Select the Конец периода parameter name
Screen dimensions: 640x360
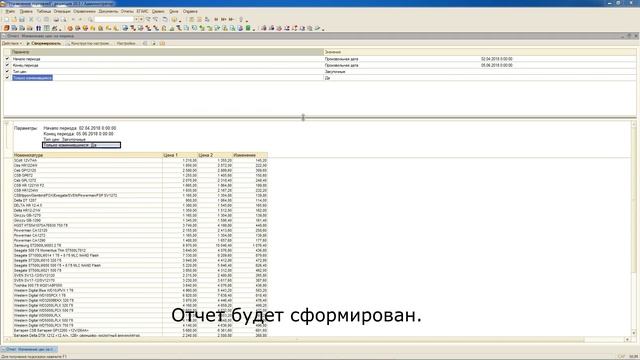26,65
